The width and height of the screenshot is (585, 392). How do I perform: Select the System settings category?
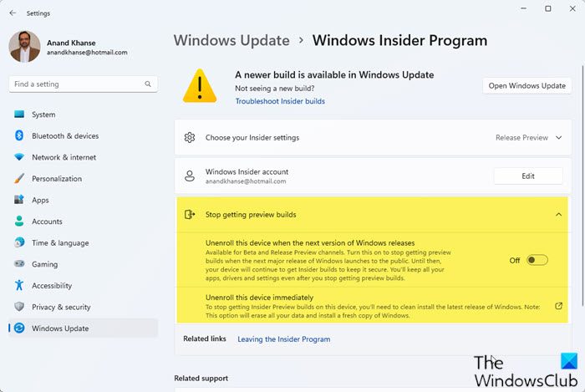43,115
